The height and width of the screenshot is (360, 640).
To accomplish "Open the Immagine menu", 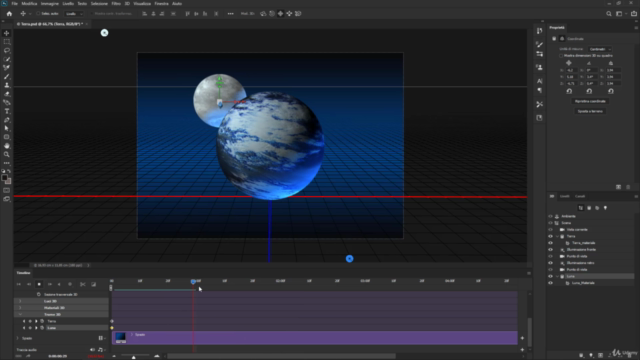I will pyautogui.click(x=49, y=3).
